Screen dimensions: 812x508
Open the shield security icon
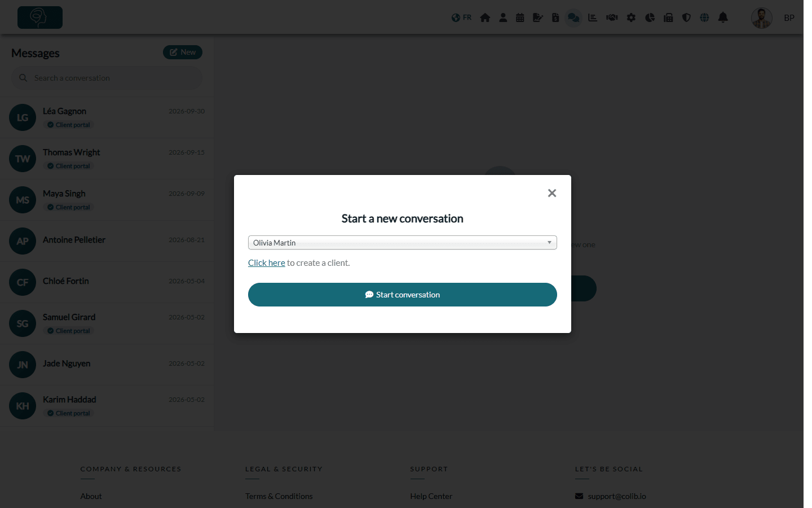pyautogui.click(x=686, y=17)
